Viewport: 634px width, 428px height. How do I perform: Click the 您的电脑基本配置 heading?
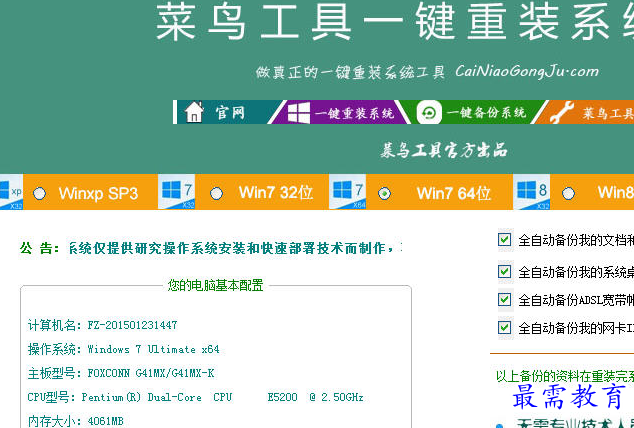coord(216,285)
